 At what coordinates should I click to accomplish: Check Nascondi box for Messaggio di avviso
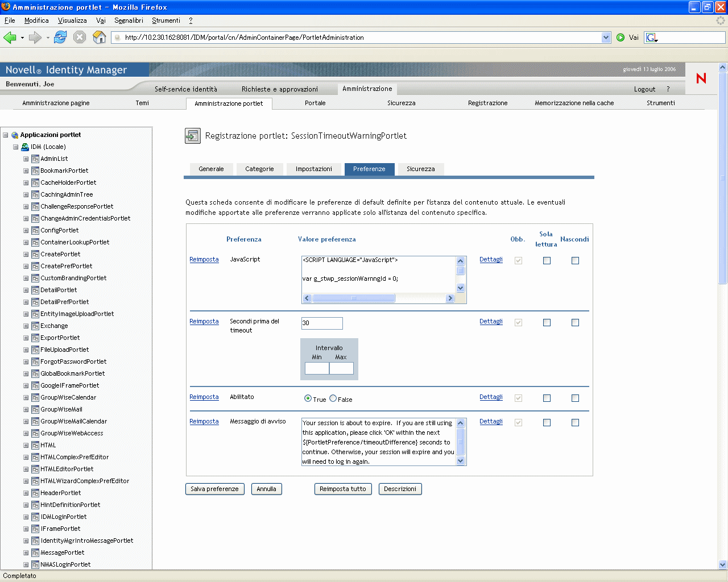(x=575, y=423)
